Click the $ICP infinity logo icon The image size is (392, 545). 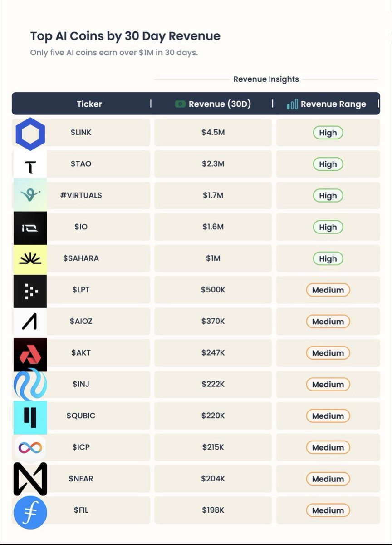click(30, 448)
